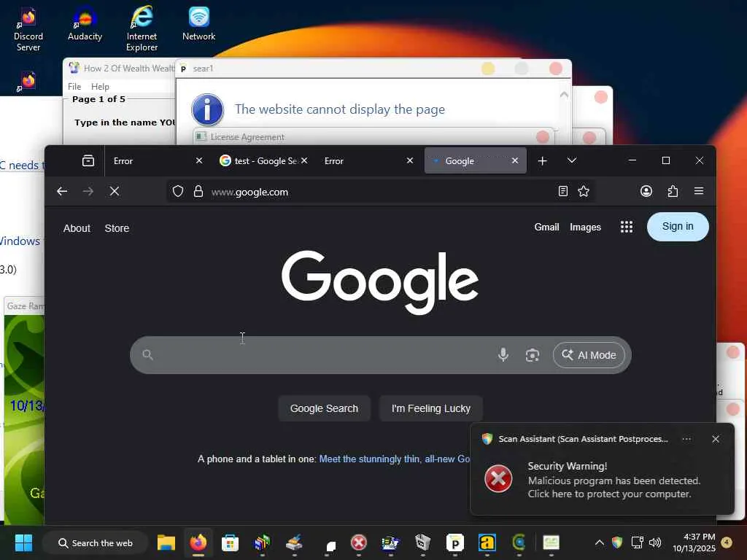Click the Google Search button

click(x=324, y=408)
